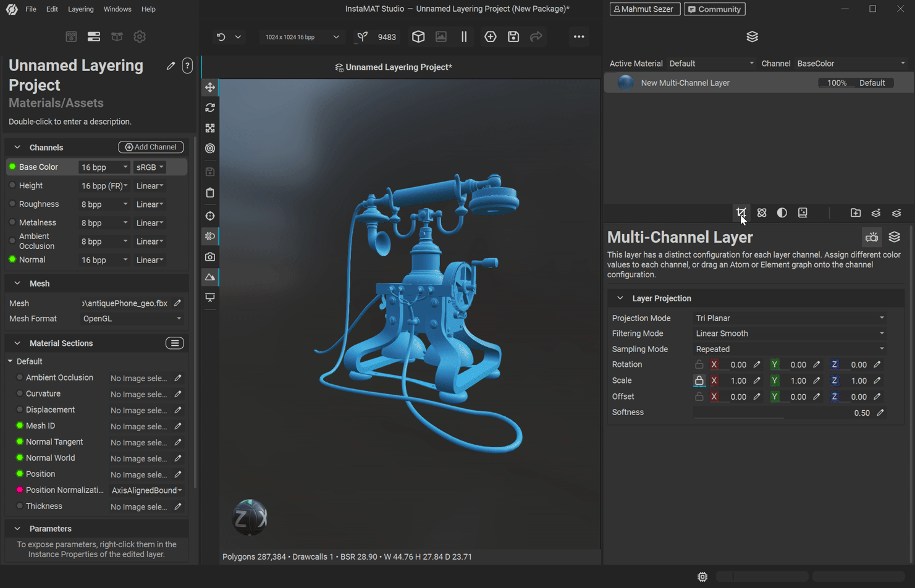This screenshot has height=588, width=915.
Task: Click the random seed sprout icon
Action: tap(363, 37)
